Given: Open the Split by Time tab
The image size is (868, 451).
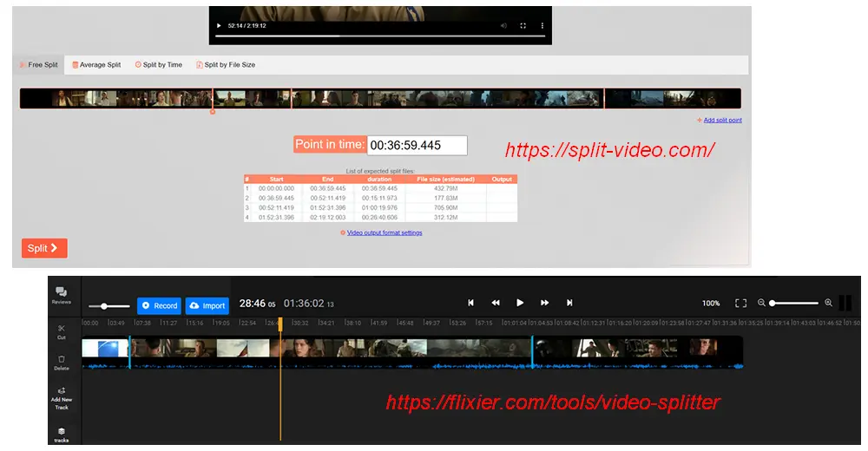Looking at the screenshot, I should click(159, 65).
